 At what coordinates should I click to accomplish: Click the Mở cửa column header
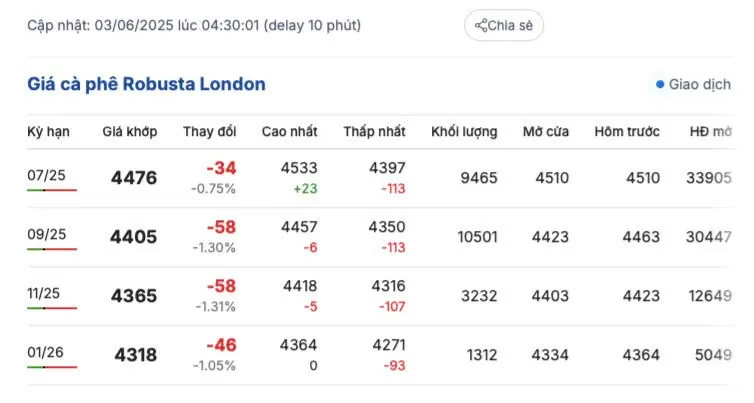click(546, 132)
